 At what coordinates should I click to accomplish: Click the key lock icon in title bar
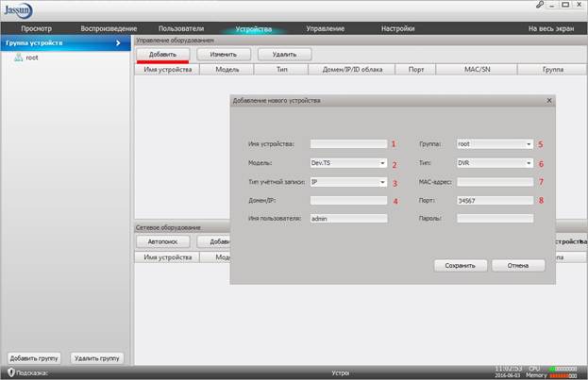tap(540, 5)
